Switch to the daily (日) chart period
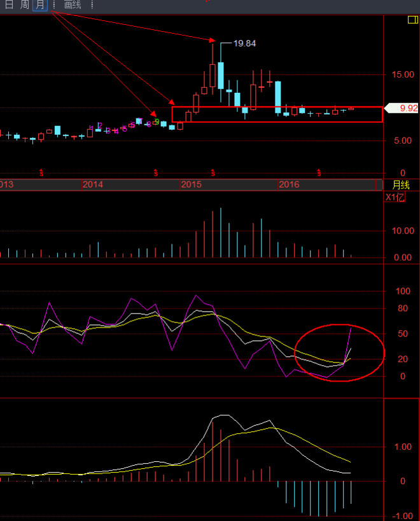This screenshot has height=521, width=420. 9,4
